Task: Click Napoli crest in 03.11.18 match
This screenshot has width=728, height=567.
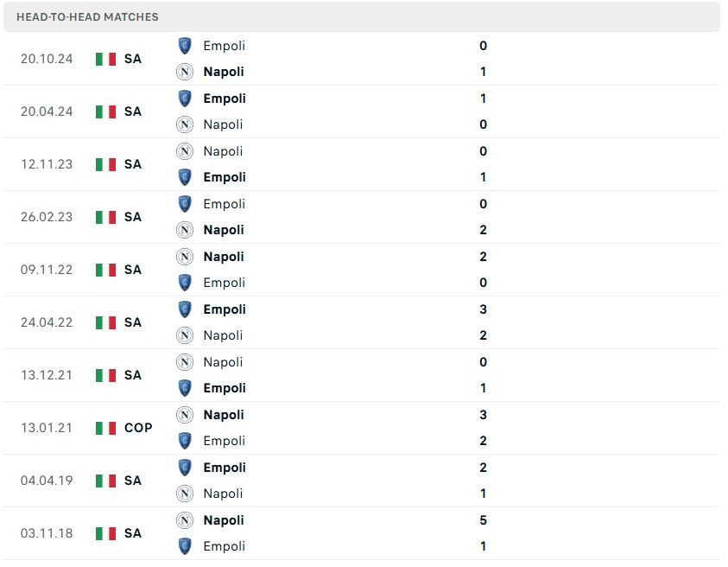Action: [x=185, y=520]
